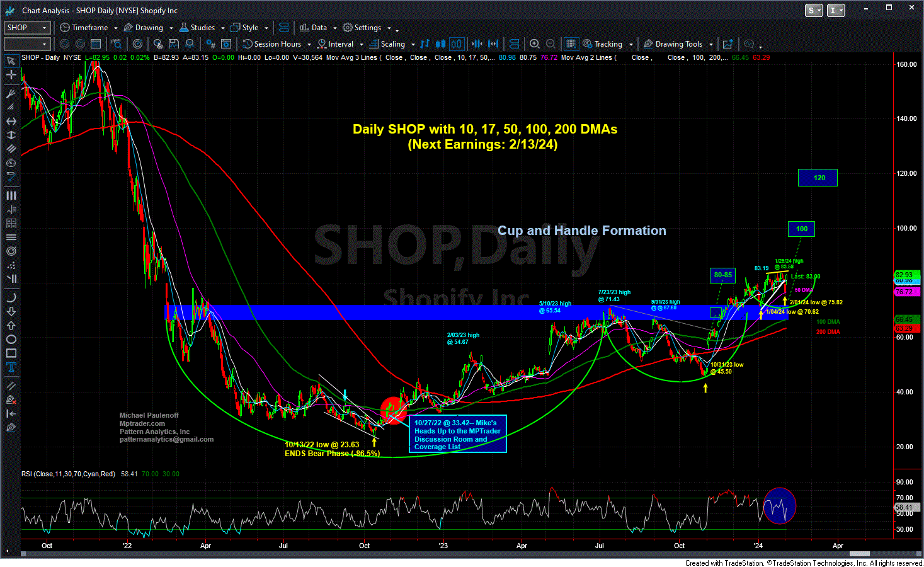Select the Text drawing tool

(11, 367)
